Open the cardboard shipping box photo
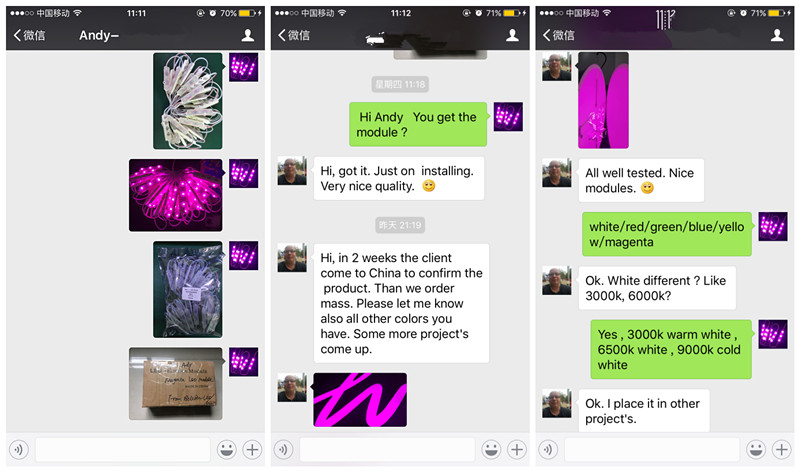 click(x=176, y=384)
